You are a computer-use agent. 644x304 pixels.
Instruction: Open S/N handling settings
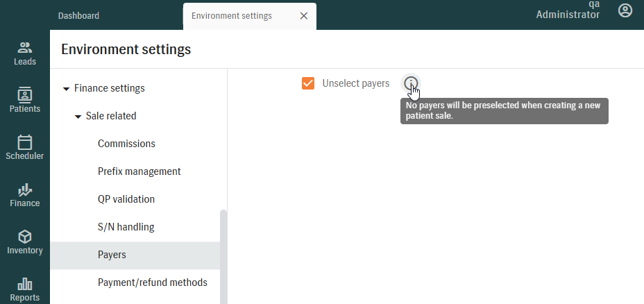(x=126, y=227)
